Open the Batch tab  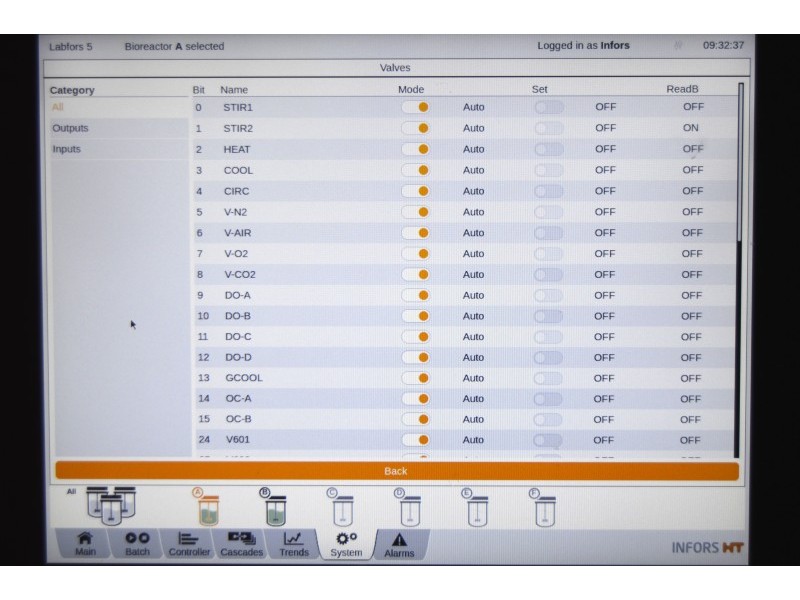click(x=137, y=543)
